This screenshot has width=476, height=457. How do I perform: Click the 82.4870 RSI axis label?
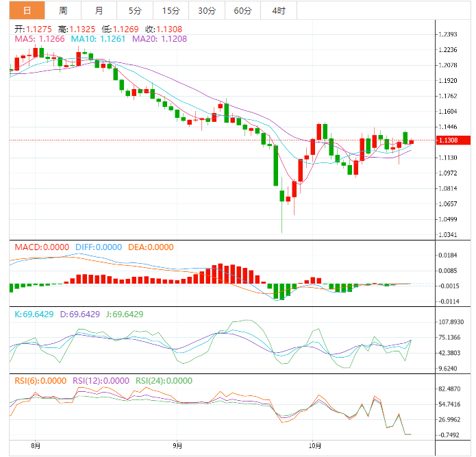[x=449, y=389]
